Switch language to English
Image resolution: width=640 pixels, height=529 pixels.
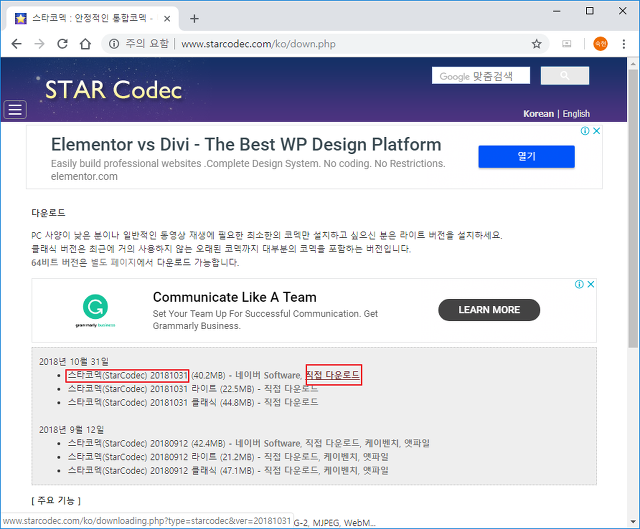tap(576, 113)
